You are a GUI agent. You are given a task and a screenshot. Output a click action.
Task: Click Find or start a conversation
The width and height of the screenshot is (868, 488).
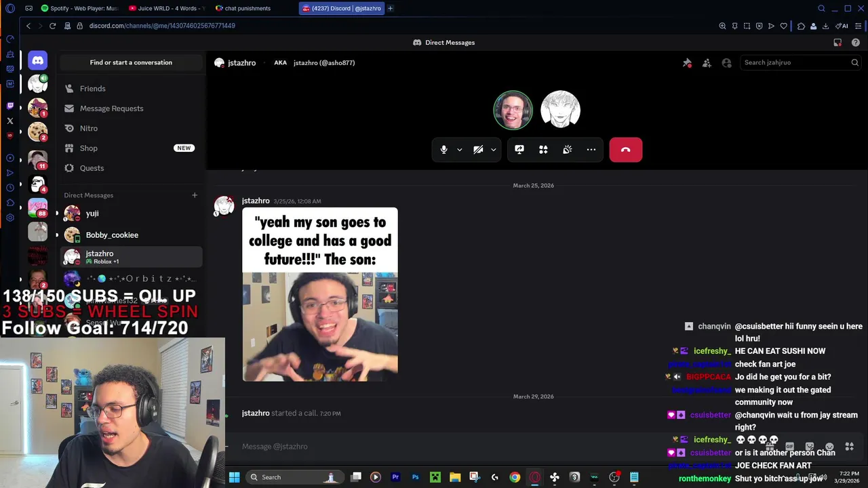click(131, 62)
